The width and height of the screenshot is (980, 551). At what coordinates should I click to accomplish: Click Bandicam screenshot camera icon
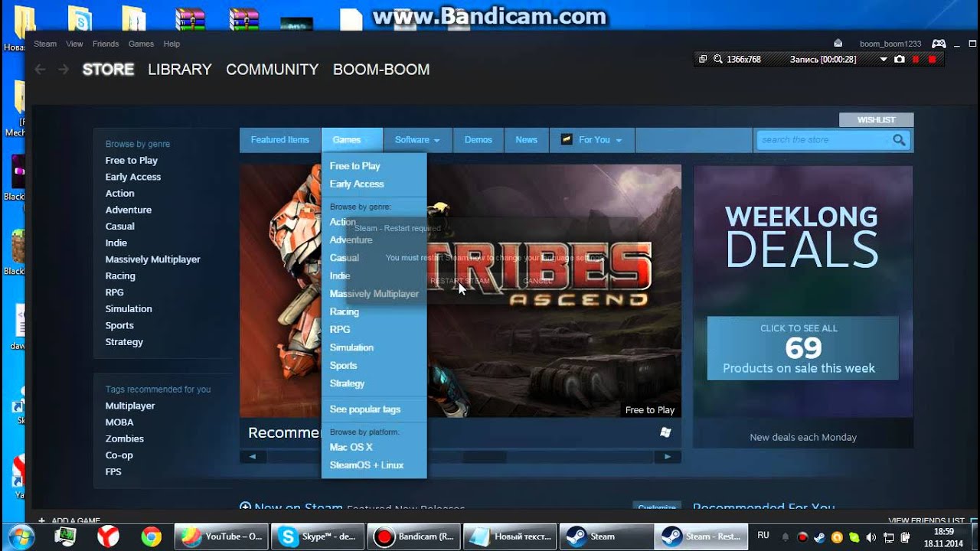point(900,59)
